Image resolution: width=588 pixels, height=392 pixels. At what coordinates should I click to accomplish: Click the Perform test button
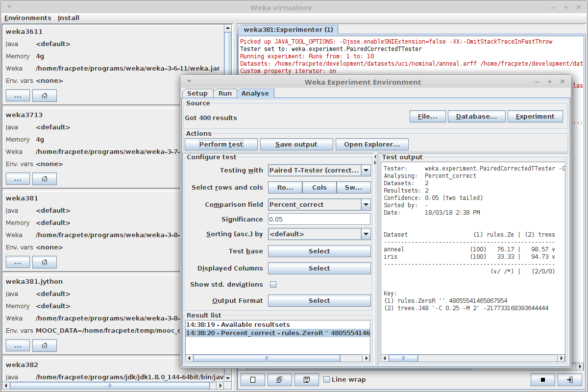pos(221,145)
